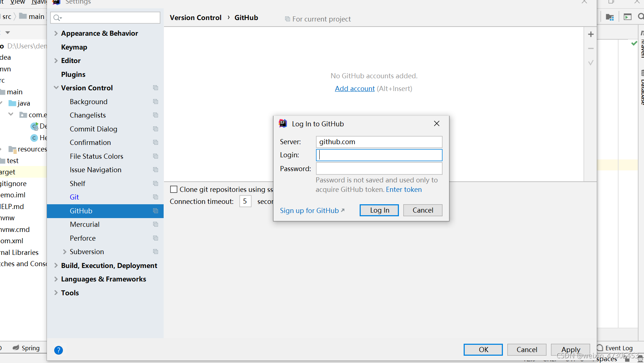Select Git under Version Control
The image size is (644, 363).
pyautogui.click(x=74, y=197)
